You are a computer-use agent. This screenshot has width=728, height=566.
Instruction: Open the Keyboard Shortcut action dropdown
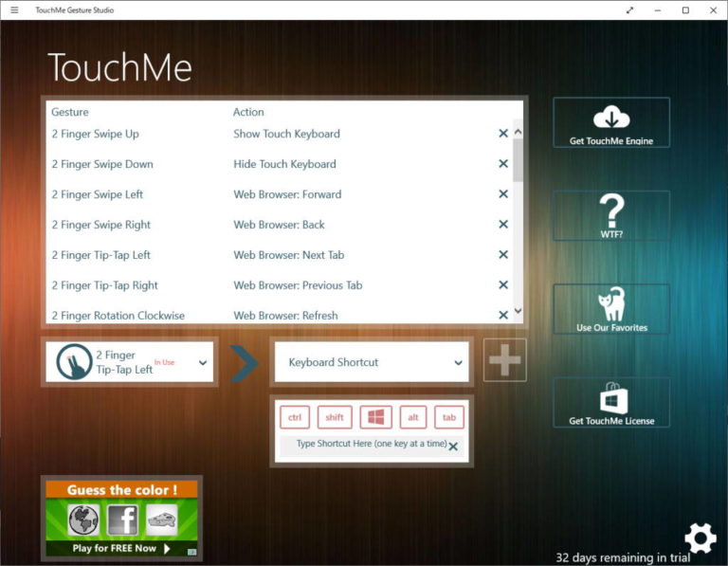pyautogui.click(x=372, y=362)
